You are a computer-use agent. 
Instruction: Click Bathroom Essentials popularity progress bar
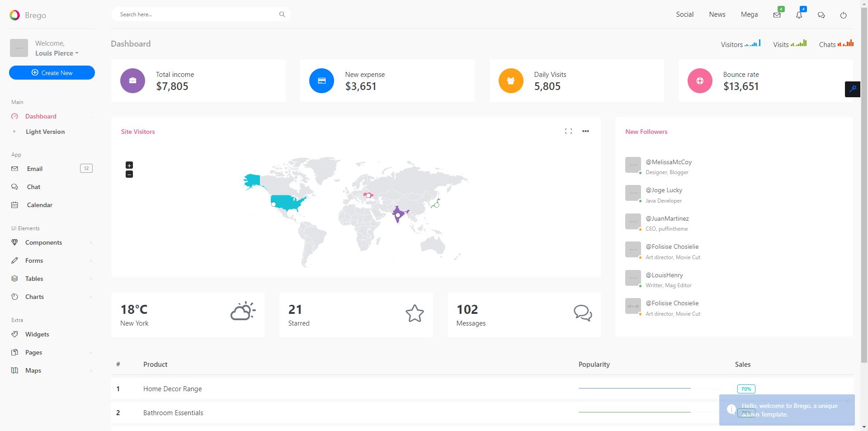[634, 412]
